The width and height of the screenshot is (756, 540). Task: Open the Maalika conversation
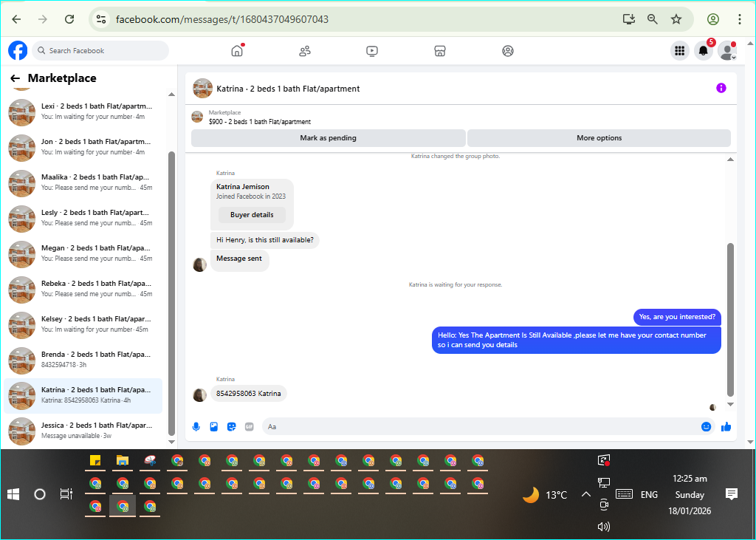(83, 182)
